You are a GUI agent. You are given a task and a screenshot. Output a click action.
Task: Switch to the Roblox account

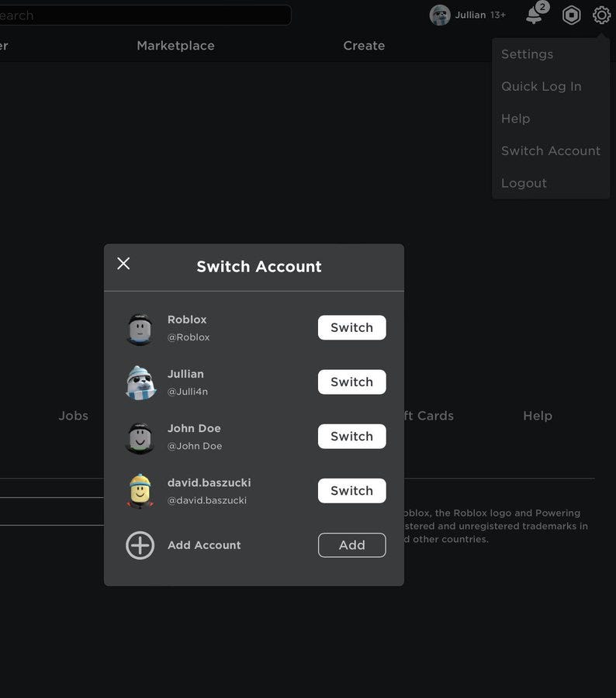click(x=352, y=327)
